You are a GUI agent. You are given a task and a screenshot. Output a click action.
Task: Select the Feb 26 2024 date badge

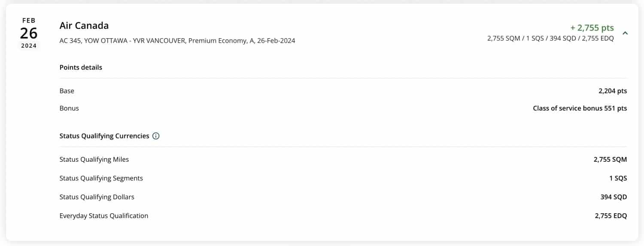click(x=29, y=33)
